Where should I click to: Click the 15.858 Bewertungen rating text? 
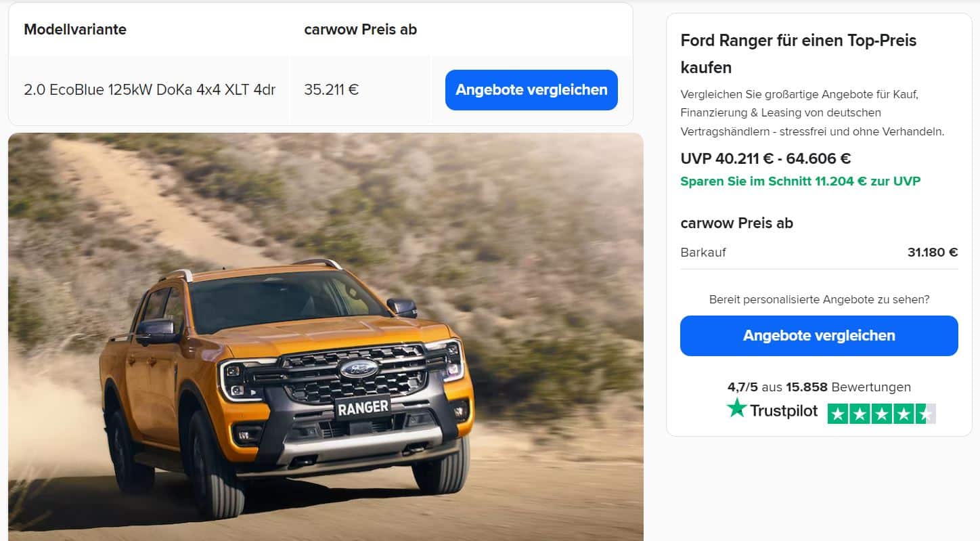848,387
